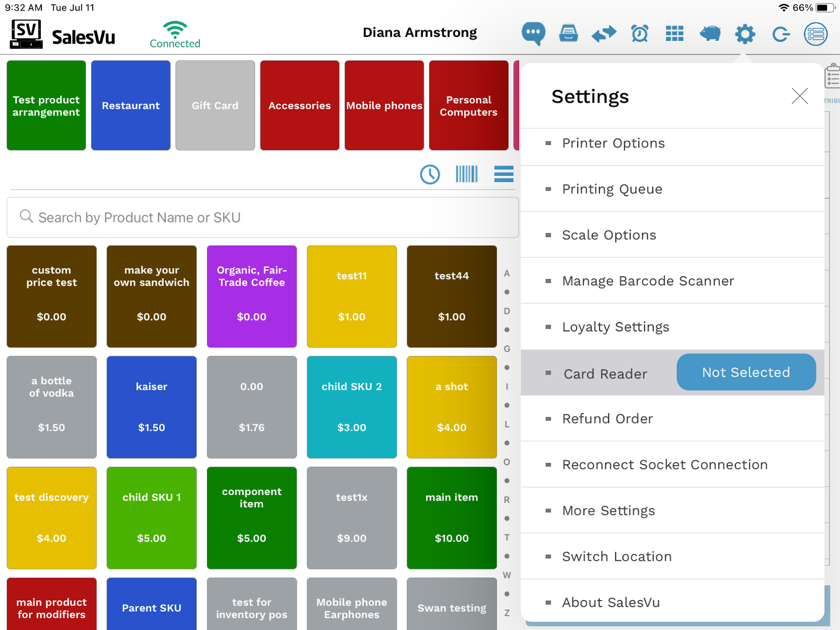The image size is (840, 630).
Task: Choose Switch Location
Action: click(x=672, y=557)
